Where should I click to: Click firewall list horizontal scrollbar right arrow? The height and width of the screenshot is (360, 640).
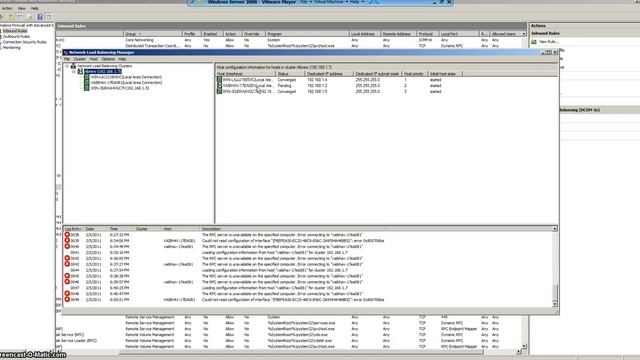tap(518, 351)
